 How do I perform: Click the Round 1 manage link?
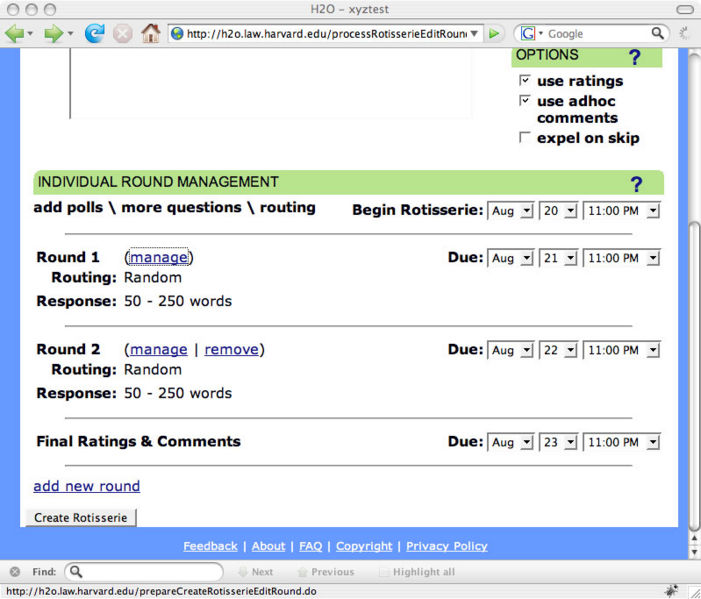click(x=158, y=257)
